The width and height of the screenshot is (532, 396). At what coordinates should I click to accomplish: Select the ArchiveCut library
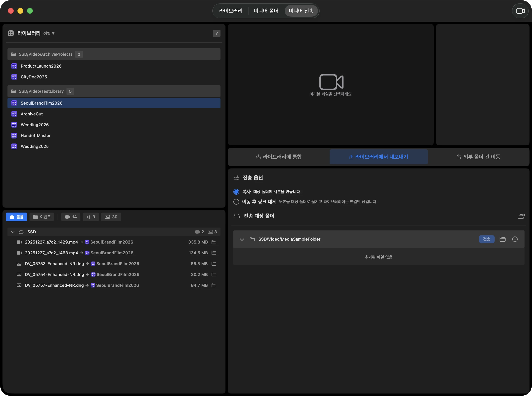114,114
